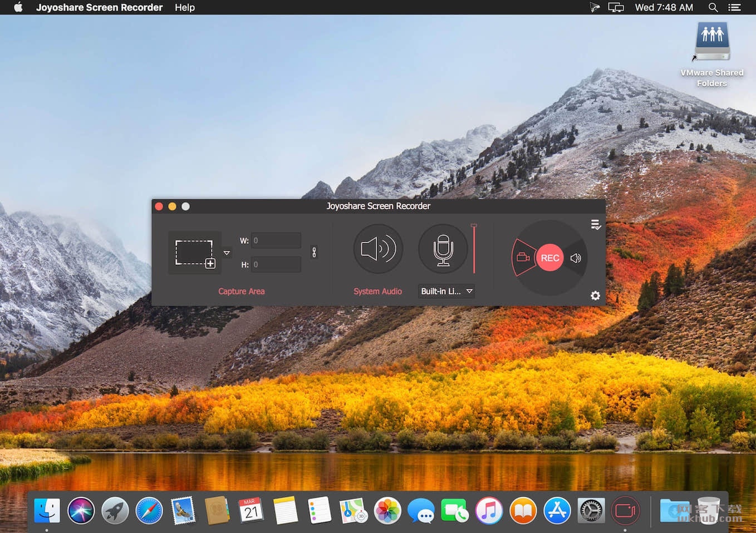Click the clock showing Wed 7:48 AM
Screen dimensions: 756x533
tap(664, 7)
